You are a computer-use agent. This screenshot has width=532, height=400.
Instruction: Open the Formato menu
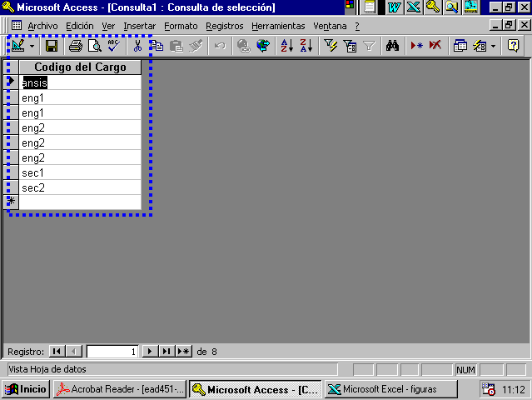(x=181, y=26)
